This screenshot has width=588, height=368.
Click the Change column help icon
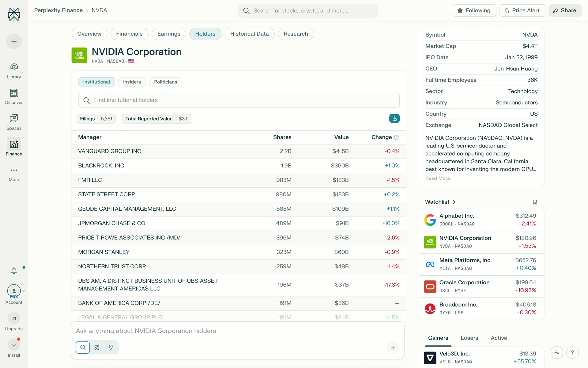[397, 137]
